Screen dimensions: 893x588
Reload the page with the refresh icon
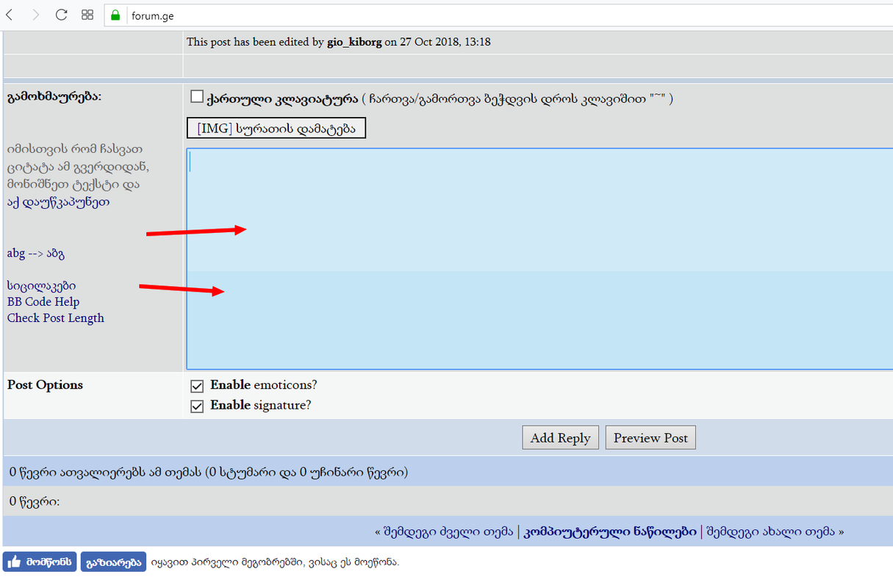click(62, 15)
